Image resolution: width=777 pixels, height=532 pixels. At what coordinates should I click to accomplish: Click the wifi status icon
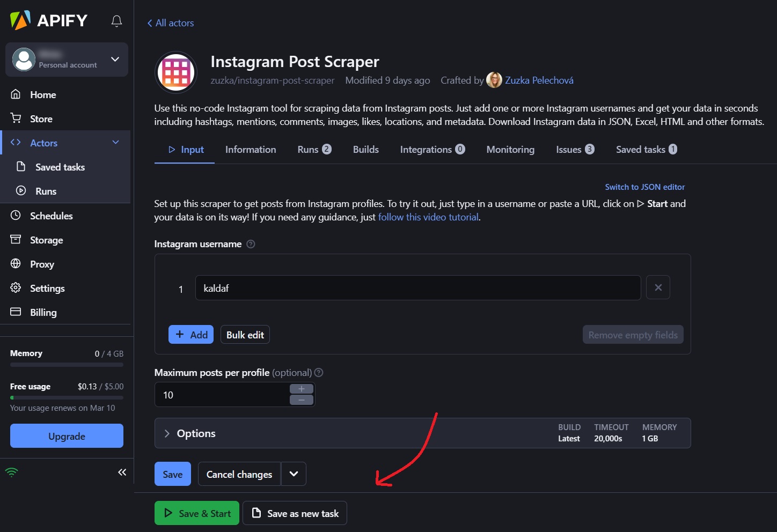pyautogui.click(x=11, y=472)
